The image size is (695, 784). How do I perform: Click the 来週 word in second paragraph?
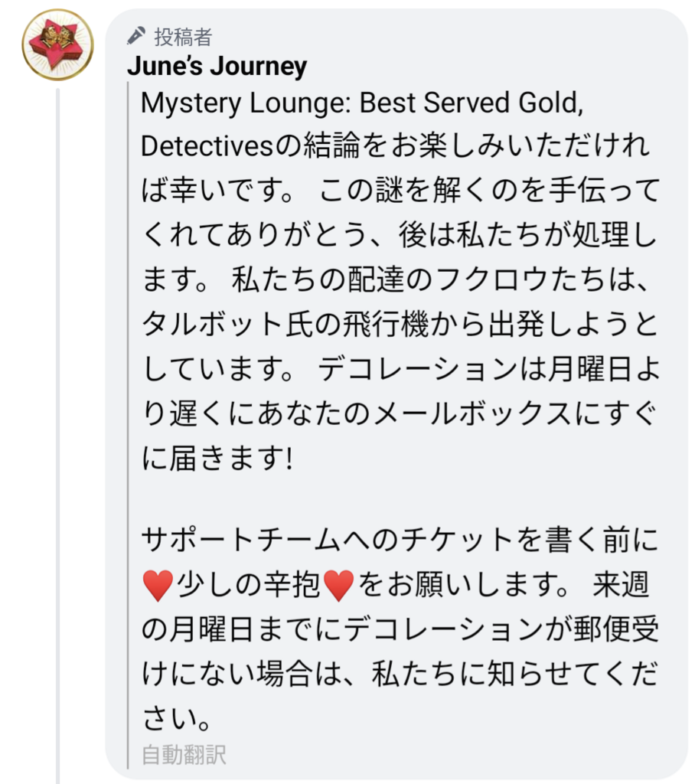click(621, 586)
